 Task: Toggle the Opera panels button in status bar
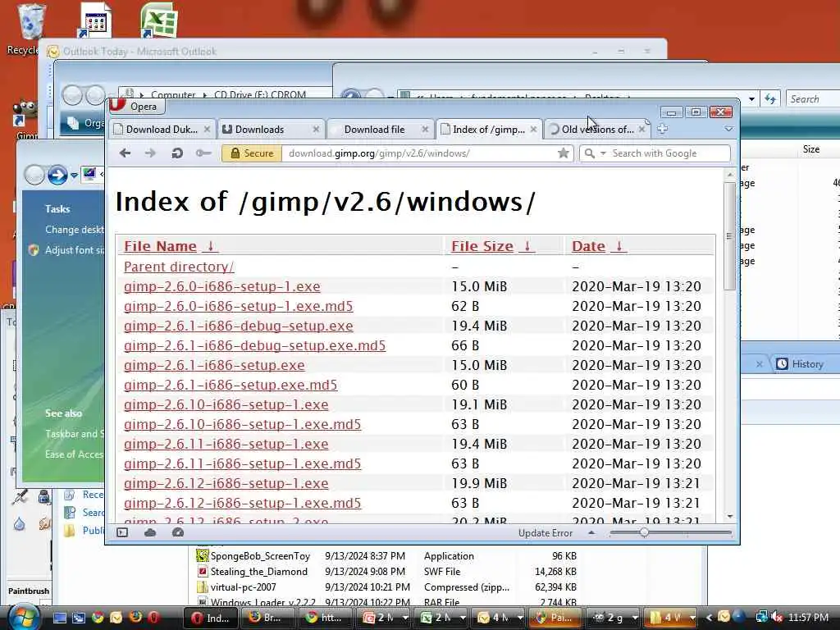point(122,532)
